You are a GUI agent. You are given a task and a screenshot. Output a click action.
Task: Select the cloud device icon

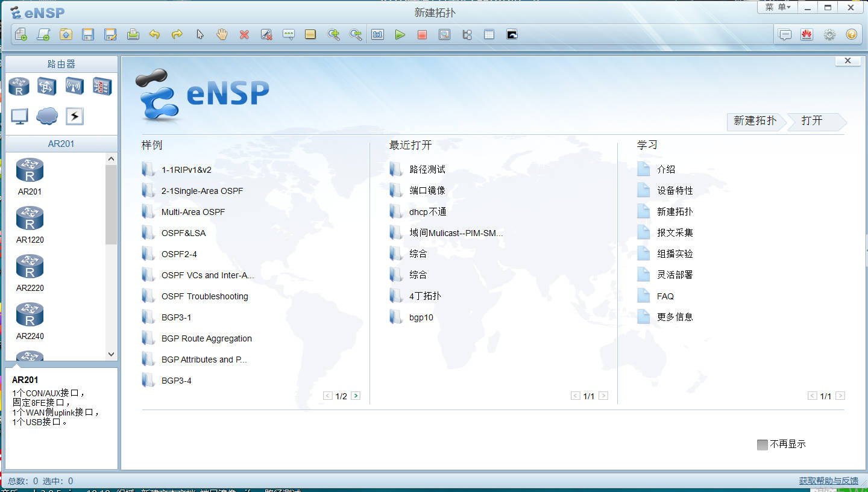click(x=47, y=116)
